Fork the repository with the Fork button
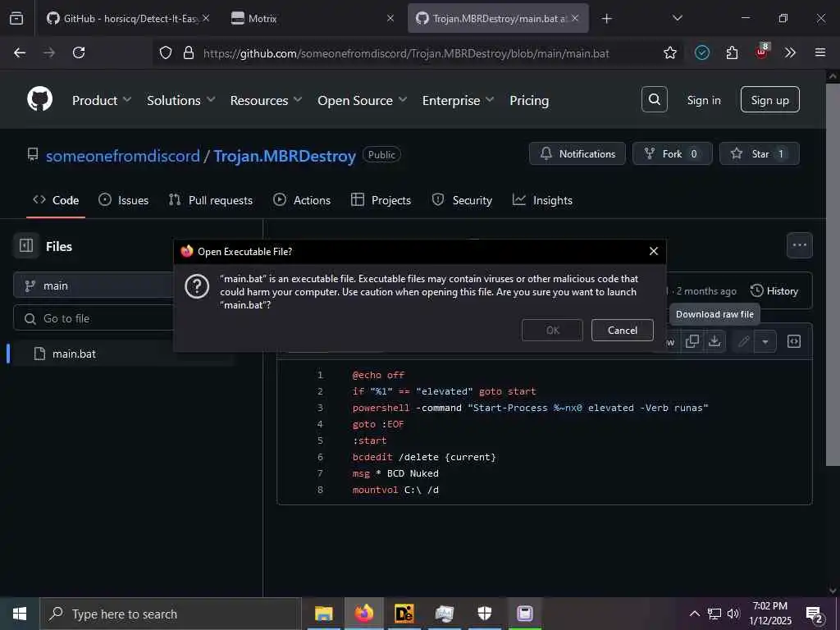Viewport: 840px width, 630px height. (672, 153)
